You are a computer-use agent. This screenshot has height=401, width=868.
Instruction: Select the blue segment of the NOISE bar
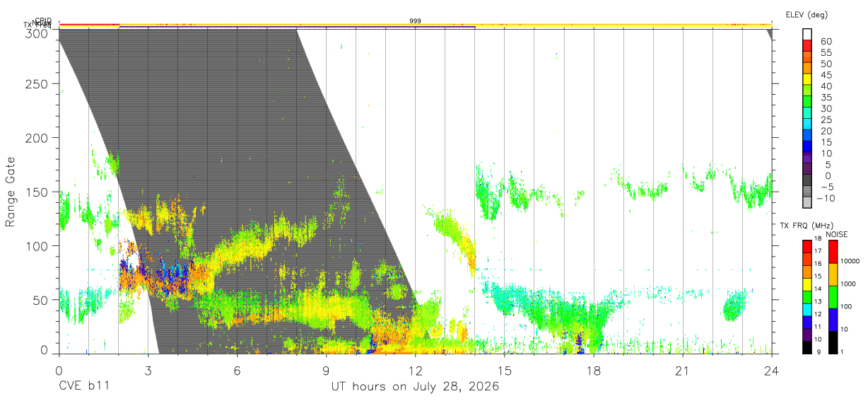[x=833, y=320]
